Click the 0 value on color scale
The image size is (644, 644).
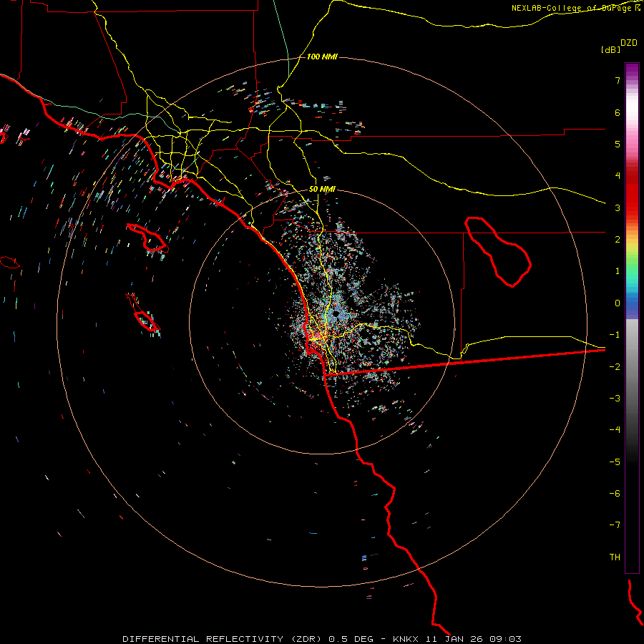(618, 303)
